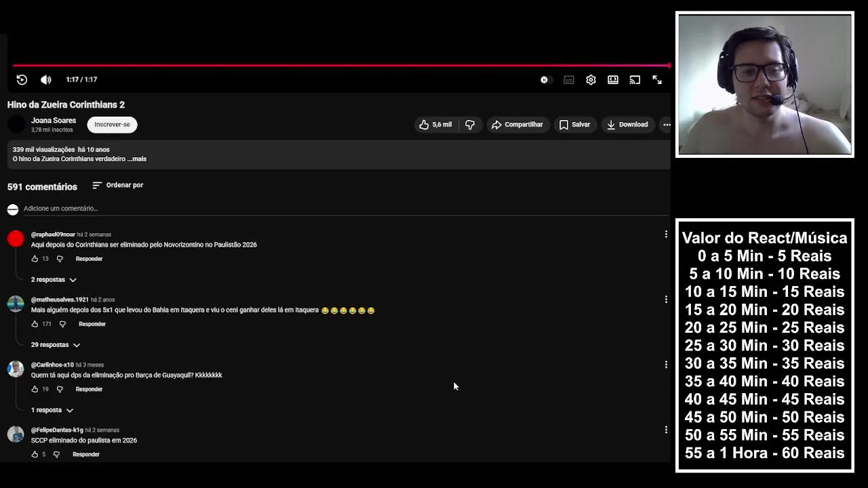Image resolution: width=868 pixels, height=488 pixels.
Task: Reply to @Carlinhos-x10's comment
Action: point(89,389)
